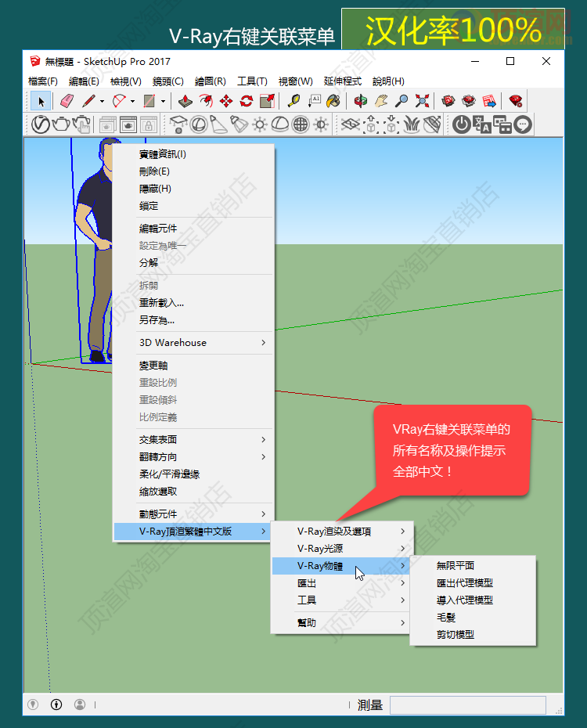Click the V-Ray export proxy icon
The width and height of the screenshot is (587, 728).
click(x=371, y=125)
